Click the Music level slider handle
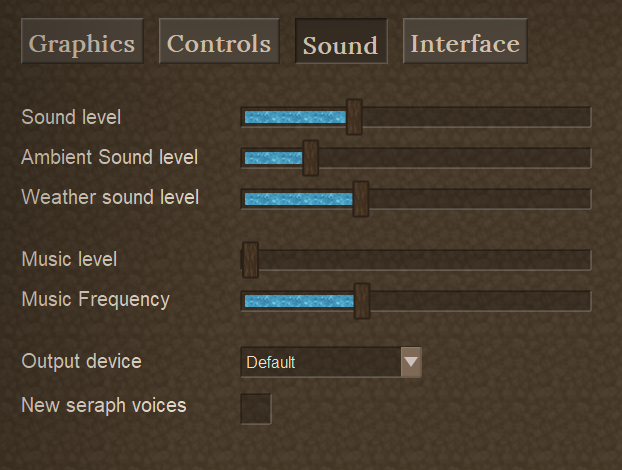 click(x=250, y=260)
